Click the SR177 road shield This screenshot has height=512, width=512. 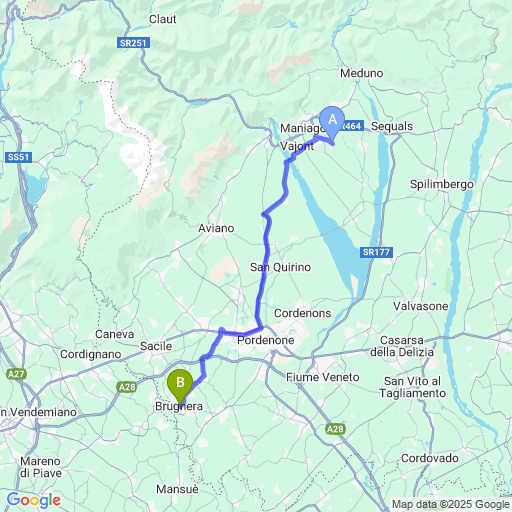pos(376,252)
